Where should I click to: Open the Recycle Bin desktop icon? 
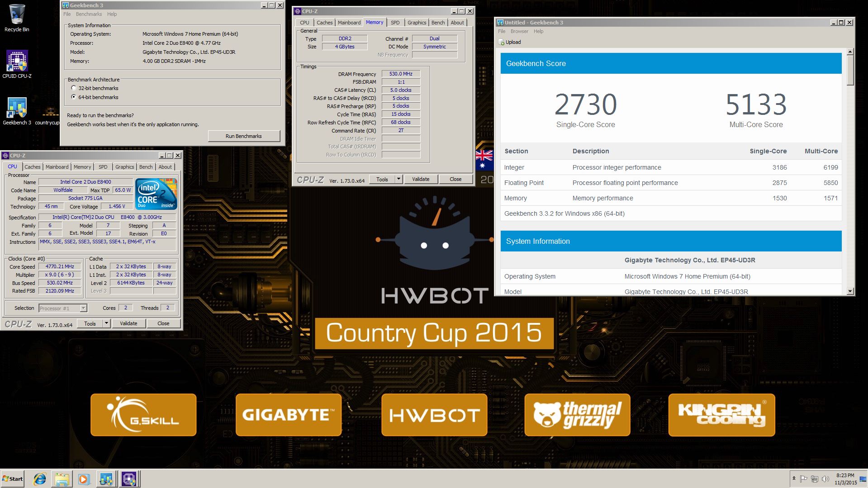(x=17, y=18)
